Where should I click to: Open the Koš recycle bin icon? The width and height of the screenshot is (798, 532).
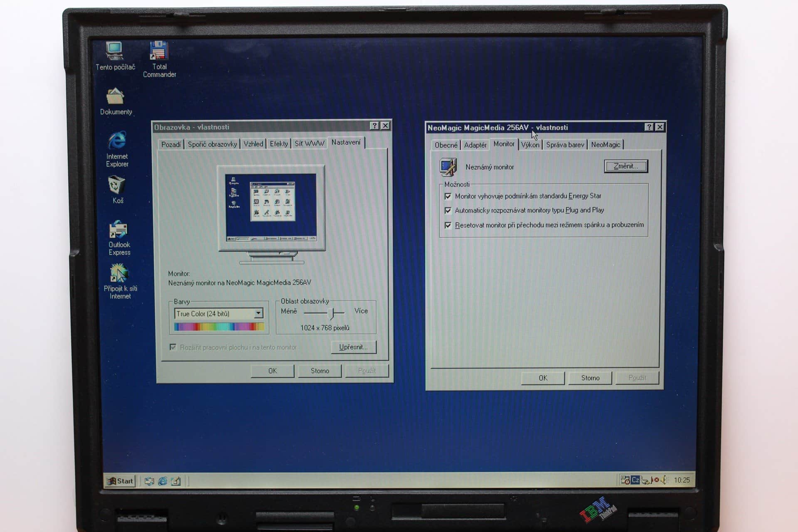point(117,185)
